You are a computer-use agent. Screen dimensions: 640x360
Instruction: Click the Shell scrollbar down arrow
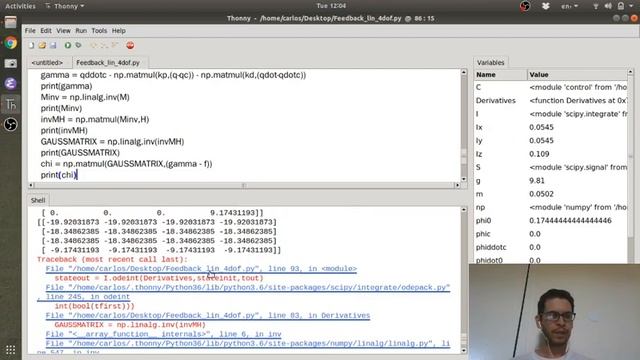(x=464, y=351)
